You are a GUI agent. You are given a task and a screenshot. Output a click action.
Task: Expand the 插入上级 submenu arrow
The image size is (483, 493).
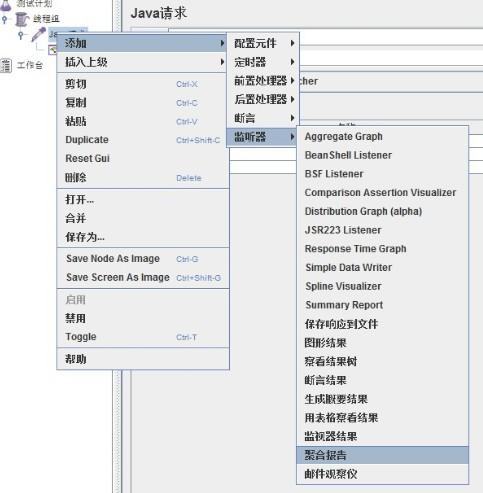pos(222,62)
